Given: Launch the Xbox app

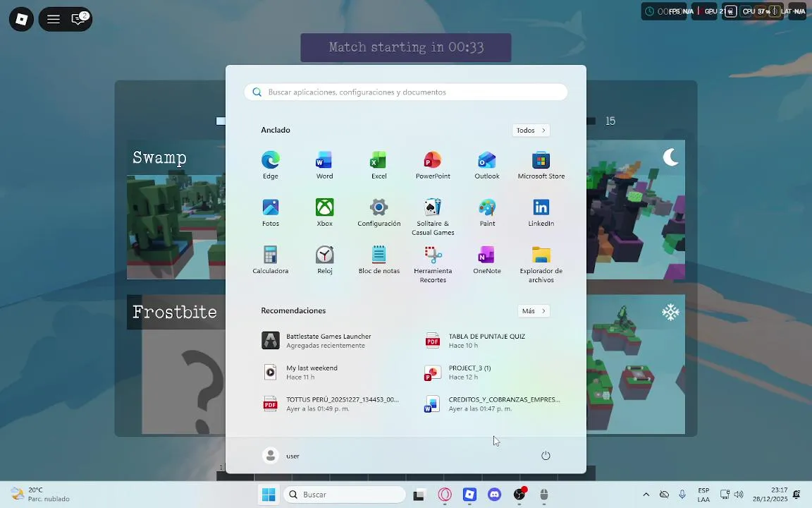Looking at the screenshot, I should coord(324,212).
